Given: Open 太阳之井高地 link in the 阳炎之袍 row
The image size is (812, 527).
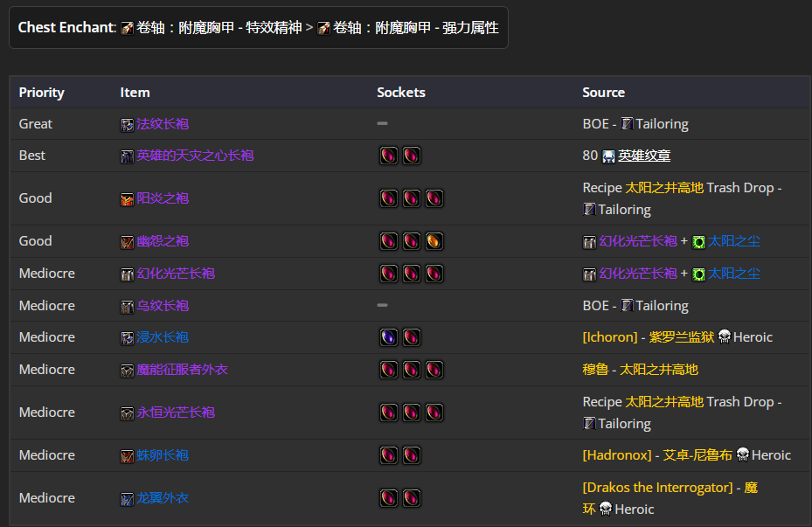Looking at the screenshot, I should pos(664,187).
